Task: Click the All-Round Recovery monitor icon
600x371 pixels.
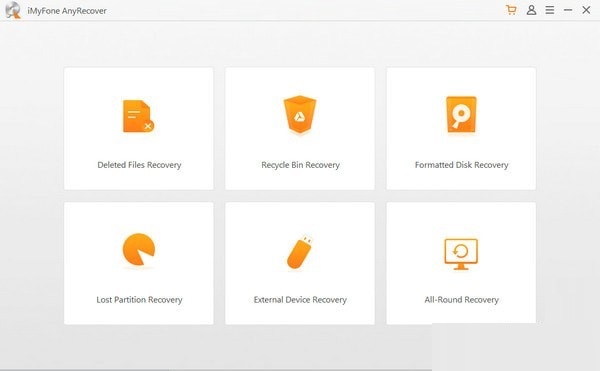Action: tap(461, 254)
